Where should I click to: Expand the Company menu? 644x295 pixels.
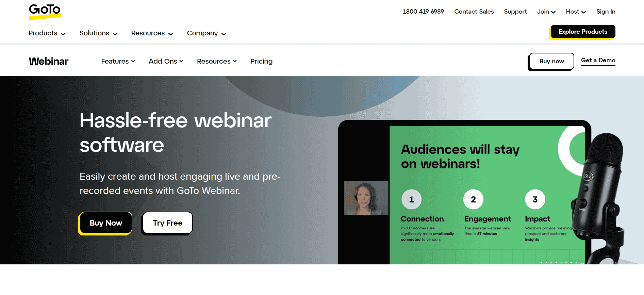206,33
